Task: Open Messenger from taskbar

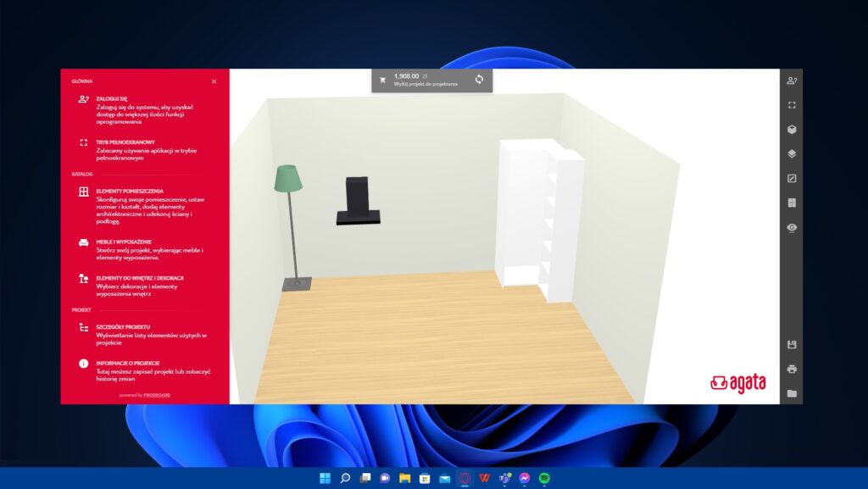Action: [x=524, y=478]
